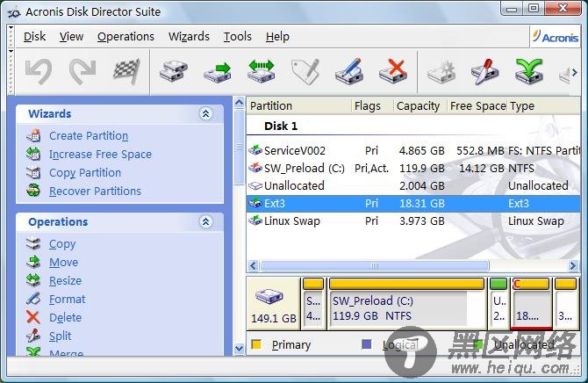Choose the Copy operation link
Image resolution: width=588 pixels, height=383 pixels.
62,244
